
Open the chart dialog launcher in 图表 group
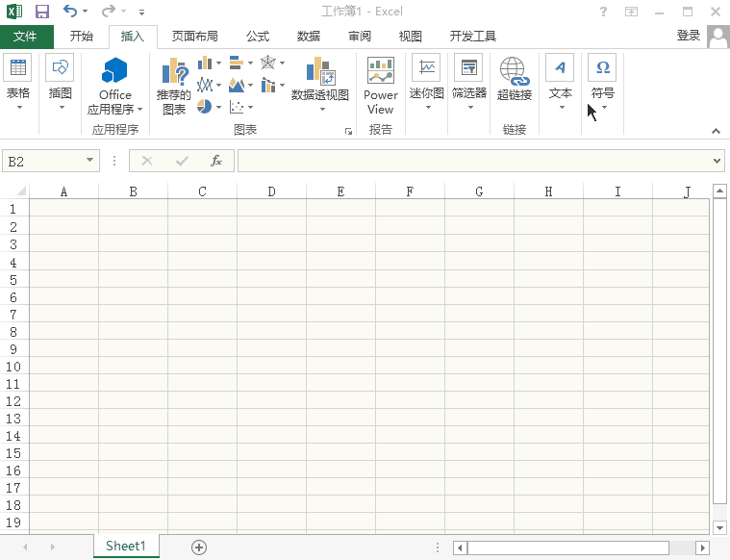(x=348, y=132)
